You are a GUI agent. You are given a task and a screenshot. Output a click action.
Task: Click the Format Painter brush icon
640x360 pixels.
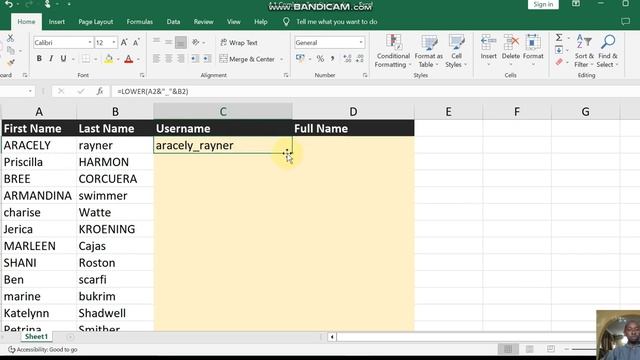pos(11,62)
